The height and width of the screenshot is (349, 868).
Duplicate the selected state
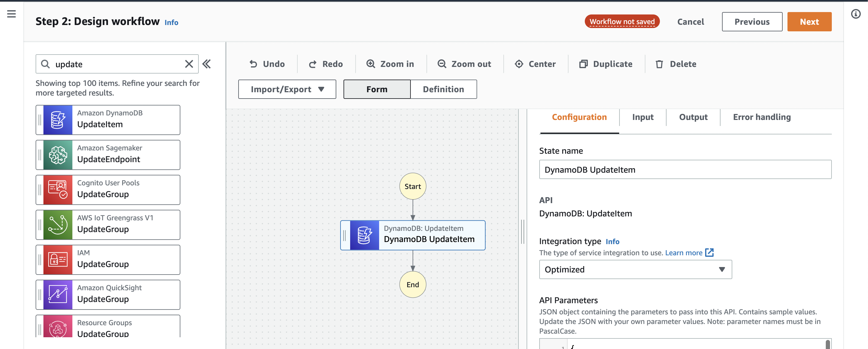coord(606,64)
